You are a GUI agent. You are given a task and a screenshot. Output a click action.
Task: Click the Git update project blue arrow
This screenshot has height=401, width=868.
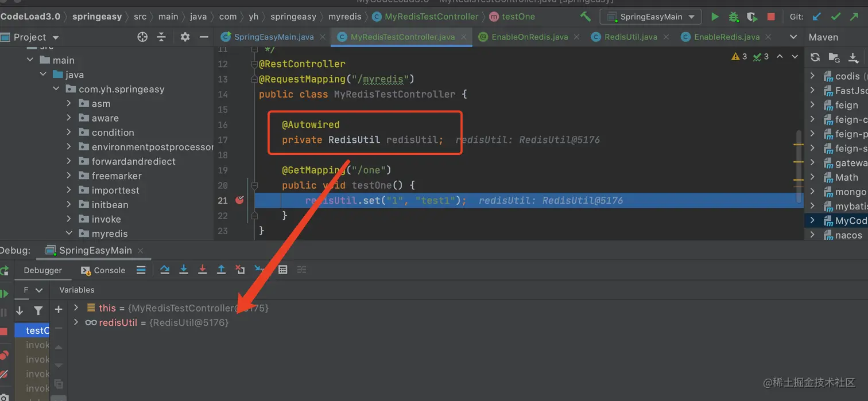point(817,17)
